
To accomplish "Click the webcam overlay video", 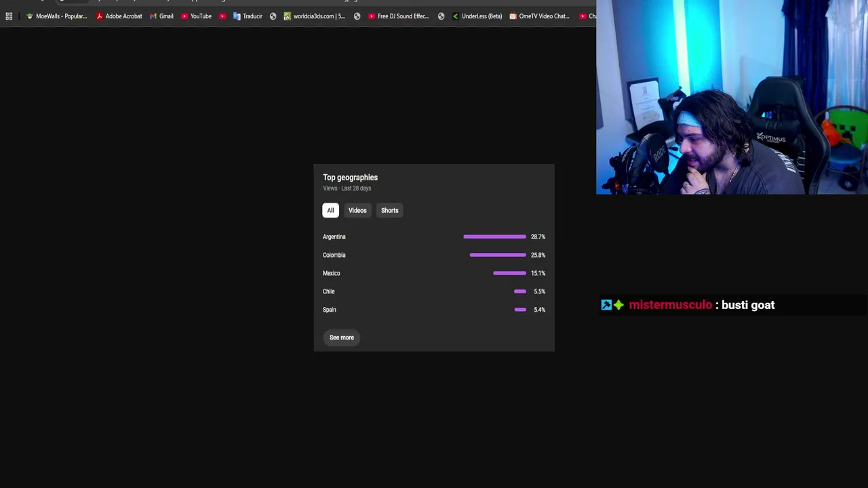I will tap(732, 97).
